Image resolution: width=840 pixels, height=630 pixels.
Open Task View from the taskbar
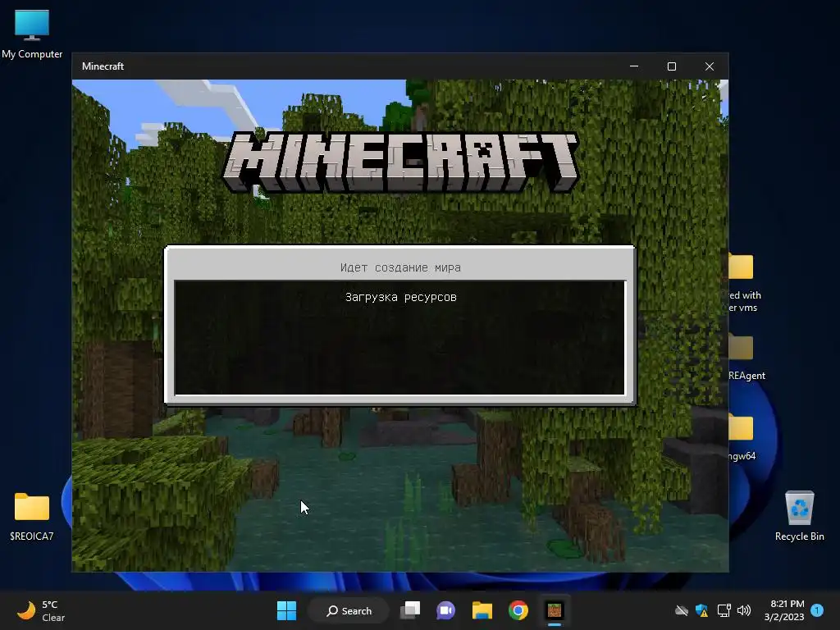point(410,610)
